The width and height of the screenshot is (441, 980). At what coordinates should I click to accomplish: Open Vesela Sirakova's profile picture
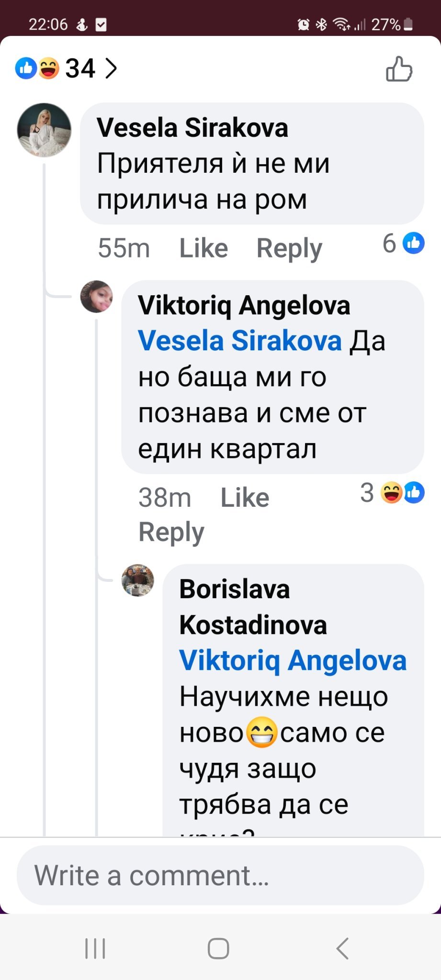(44, 130)
